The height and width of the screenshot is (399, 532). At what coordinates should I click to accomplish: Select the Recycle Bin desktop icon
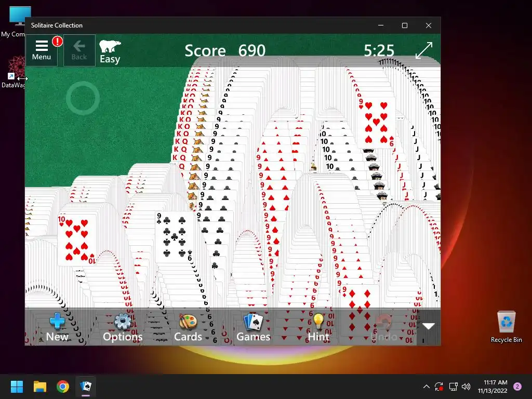coord(506,327)
